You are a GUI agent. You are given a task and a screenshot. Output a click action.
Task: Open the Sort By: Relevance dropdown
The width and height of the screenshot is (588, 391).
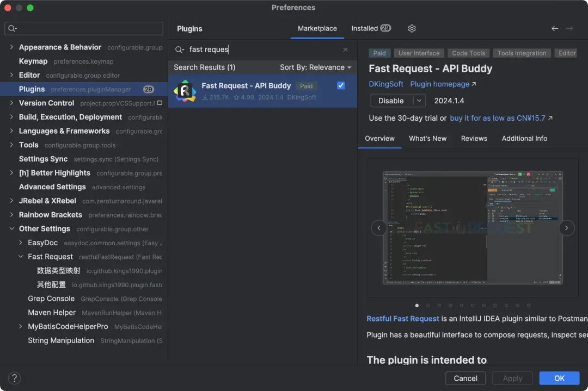(x=315, y=67)
